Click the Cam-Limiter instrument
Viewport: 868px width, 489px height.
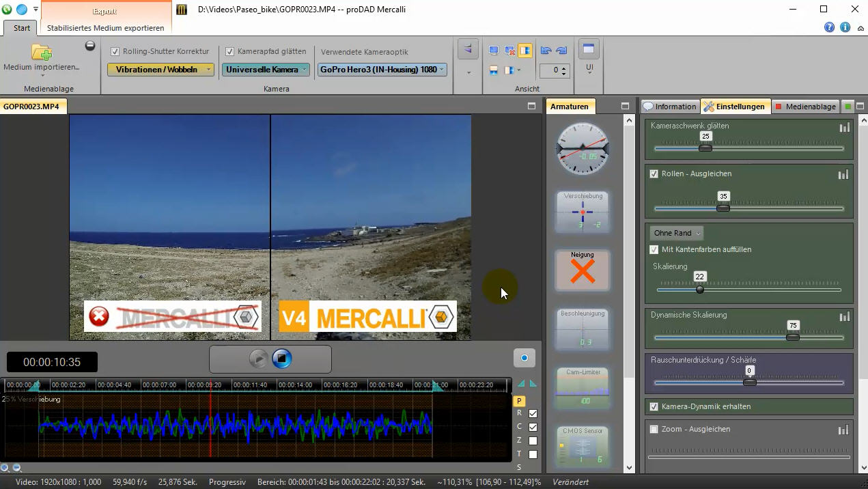tap(583, 387)
